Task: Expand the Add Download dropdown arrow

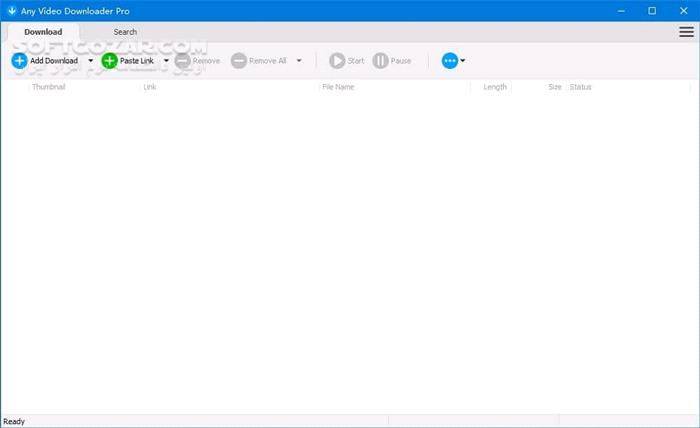Action: tap(91, 61)
